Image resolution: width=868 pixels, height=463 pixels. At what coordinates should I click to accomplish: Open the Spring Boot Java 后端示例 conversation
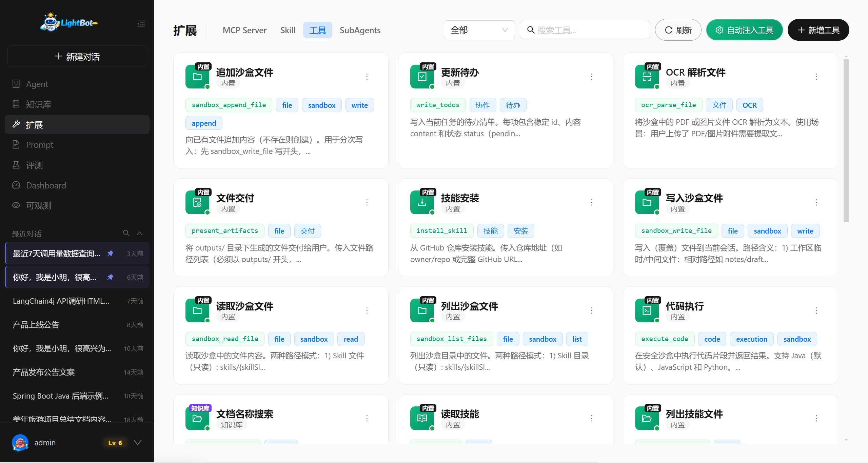pos(77,396)
